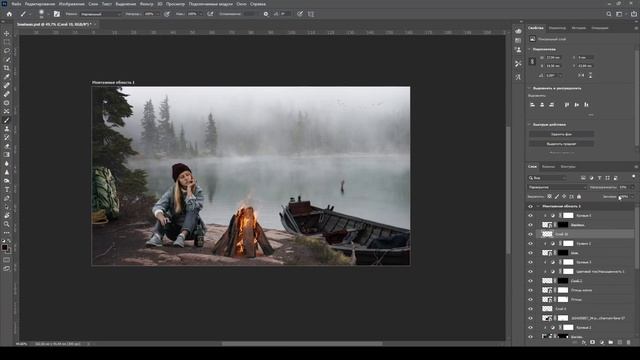
Task: Click the background color swatch
Action: click(9, 251)
